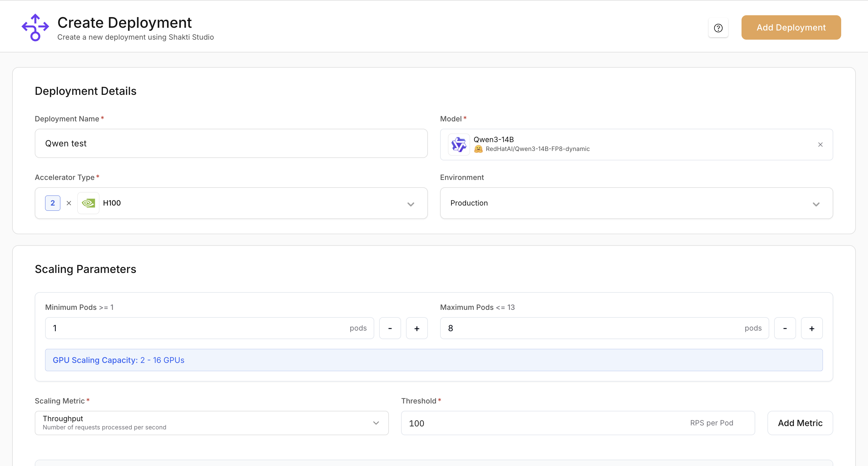Viewport: 868px width, 466px height.
Task: Open the Environment dropdown showing Production
Action: [816, 204]
